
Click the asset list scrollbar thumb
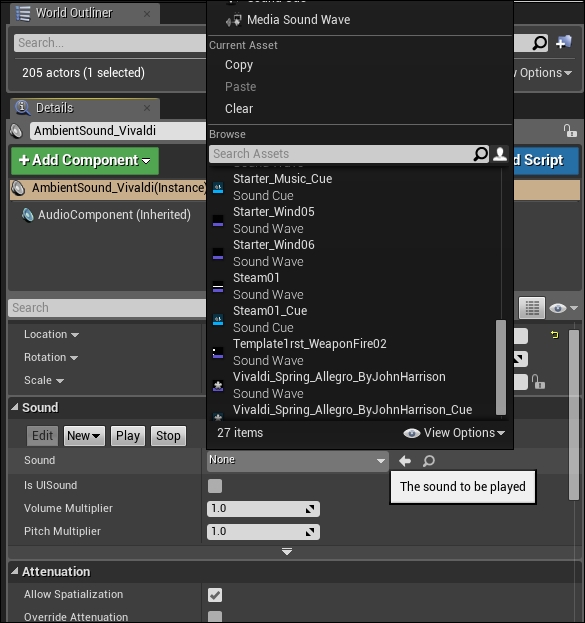click(x=501, y=367)
